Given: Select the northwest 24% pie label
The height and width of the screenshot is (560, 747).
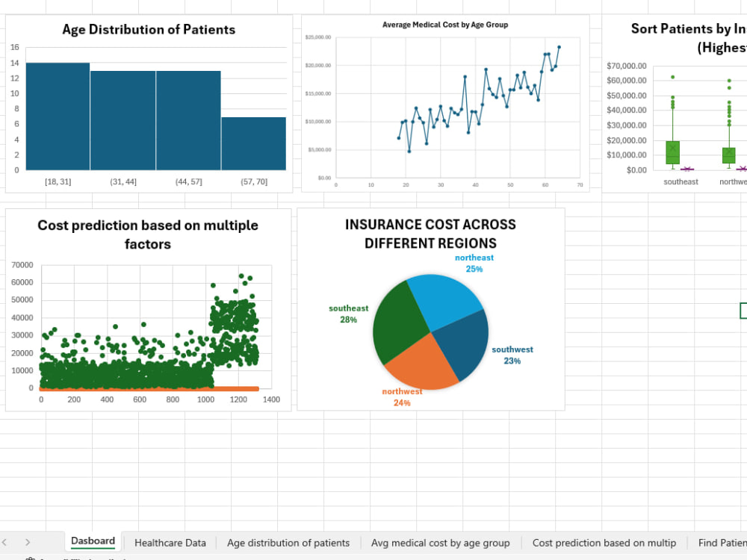Looking at the screenshot, I should pos(402,397).
